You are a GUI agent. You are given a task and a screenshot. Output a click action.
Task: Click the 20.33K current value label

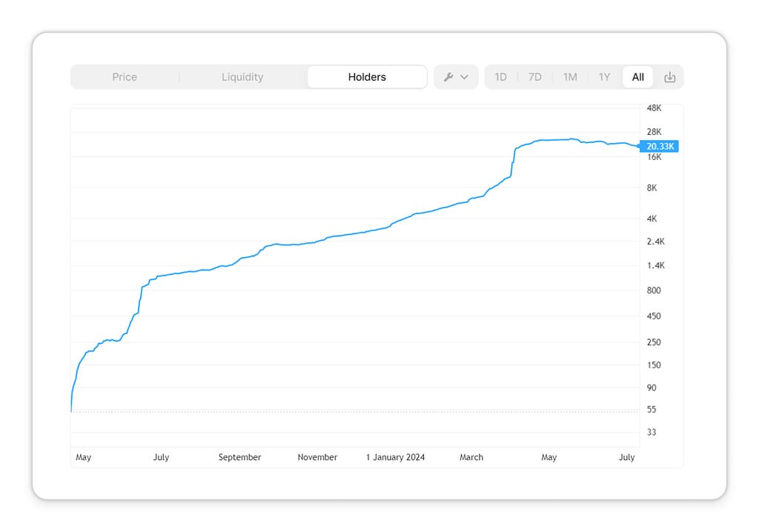[x=659, y=146]
